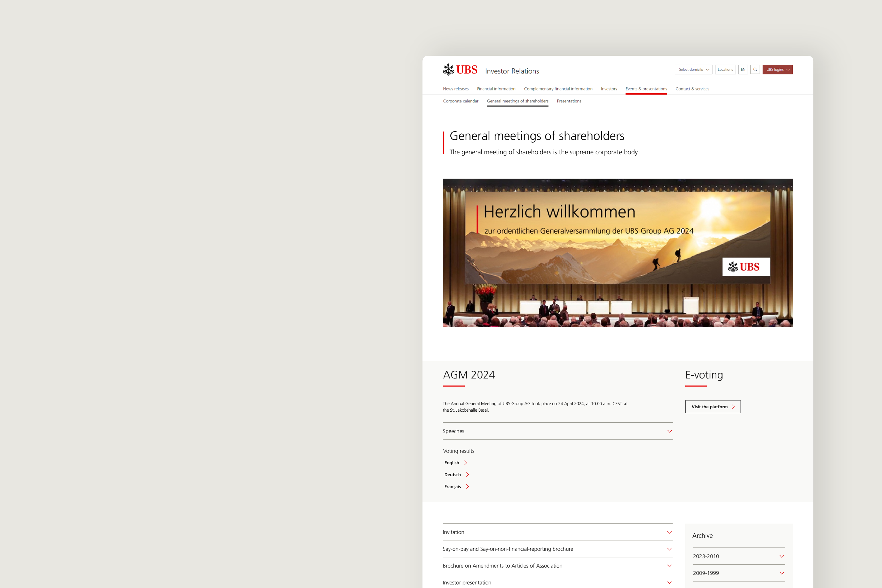Open Financial information menu
882x588 pixels.
click(496, 89)
